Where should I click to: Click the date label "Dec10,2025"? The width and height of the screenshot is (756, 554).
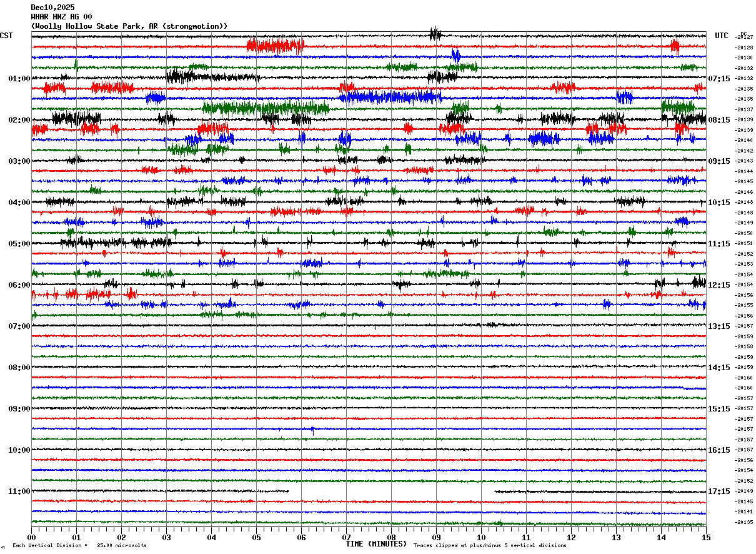point(52,8)
